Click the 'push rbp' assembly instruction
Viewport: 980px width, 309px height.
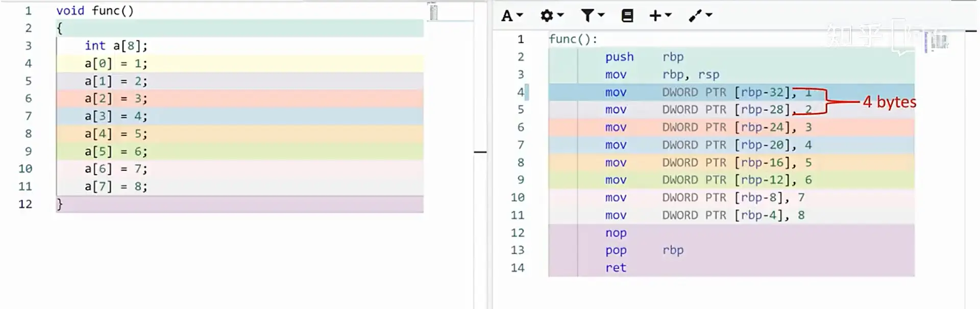click(644, 57)
